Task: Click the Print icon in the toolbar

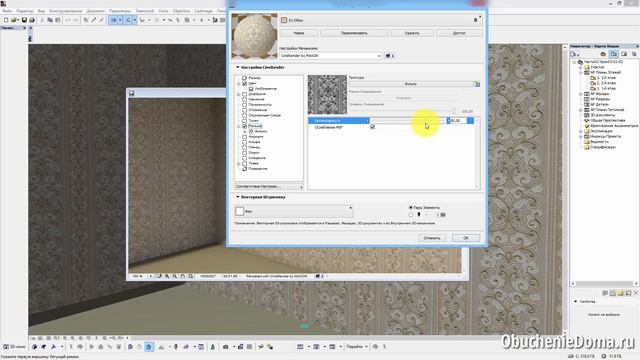Action: pyautogui.click(x=32, y=20)
